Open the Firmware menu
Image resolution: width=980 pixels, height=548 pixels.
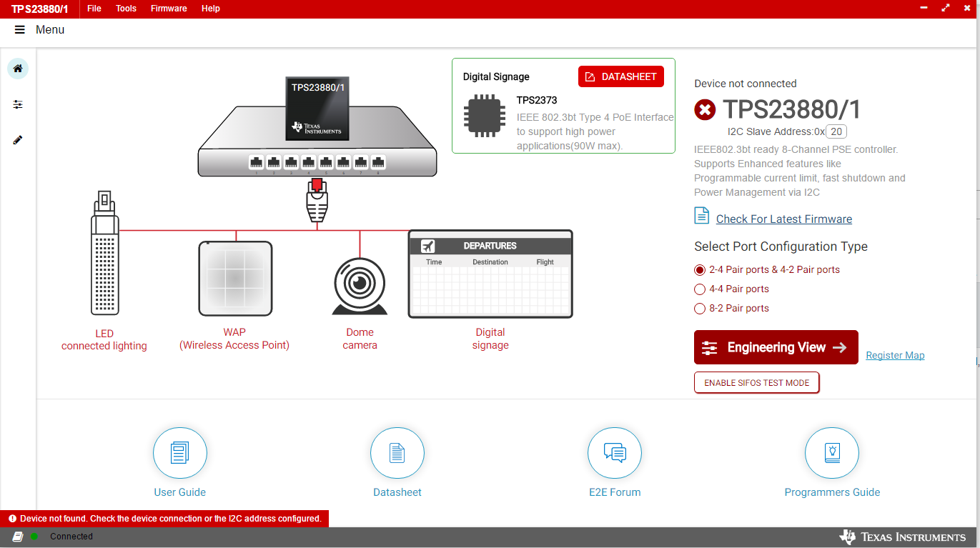(169, 9)
